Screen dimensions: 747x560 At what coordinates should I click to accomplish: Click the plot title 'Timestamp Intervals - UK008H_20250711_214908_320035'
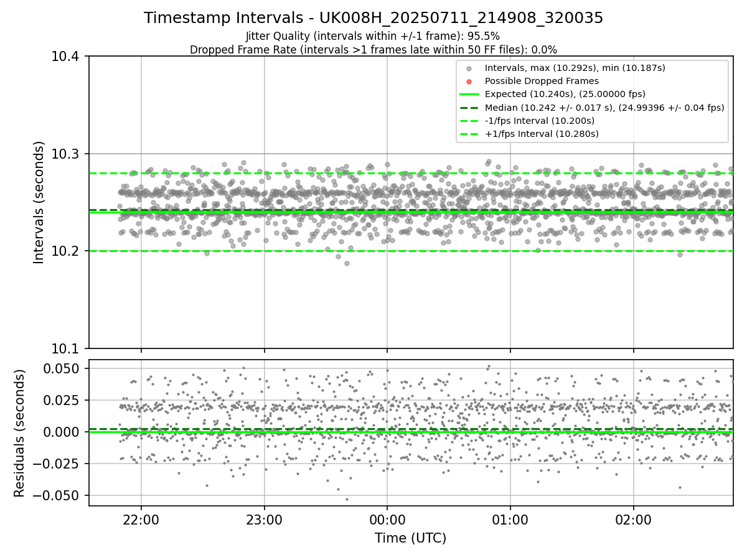(374, 18)
